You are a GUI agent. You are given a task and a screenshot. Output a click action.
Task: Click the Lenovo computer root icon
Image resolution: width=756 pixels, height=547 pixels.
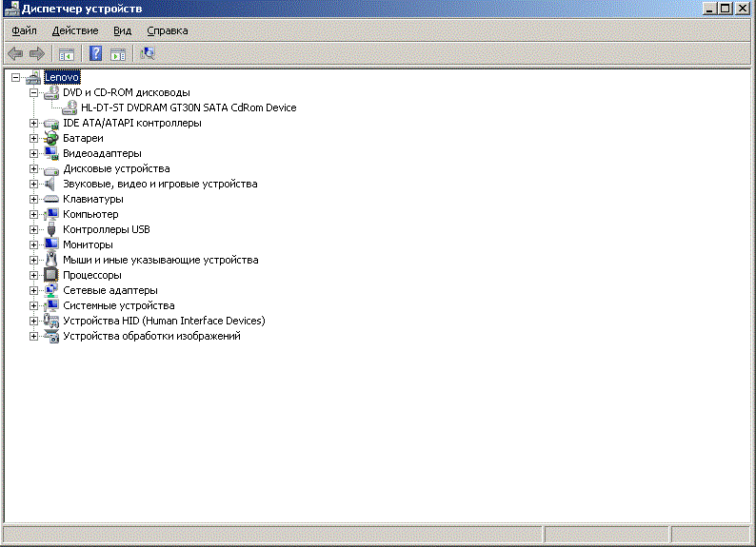coord(33,77)
